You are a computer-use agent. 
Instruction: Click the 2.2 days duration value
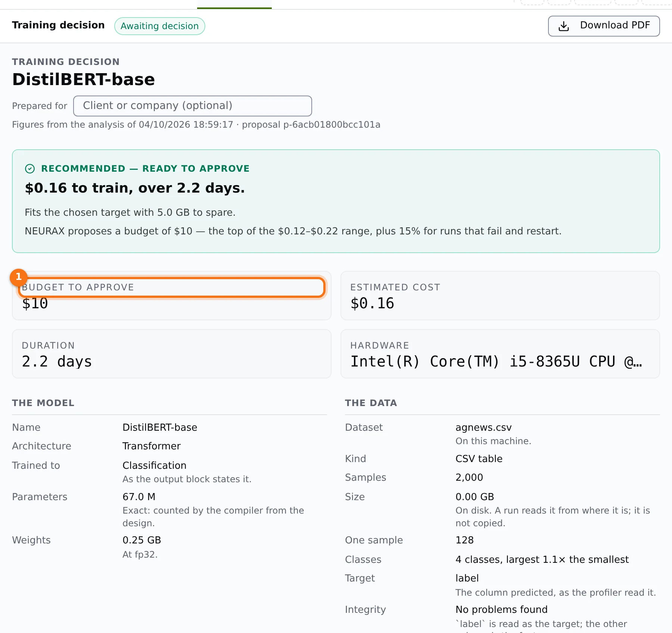pyautogui.click(x=57, y=362)
